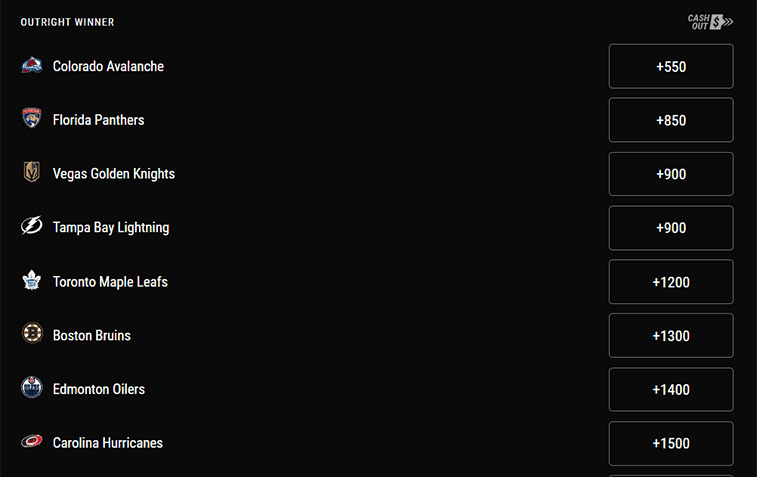Screen dimensions: 757x477
Task: Click the Carolina Hurricanes team logo
Action: 32,442
